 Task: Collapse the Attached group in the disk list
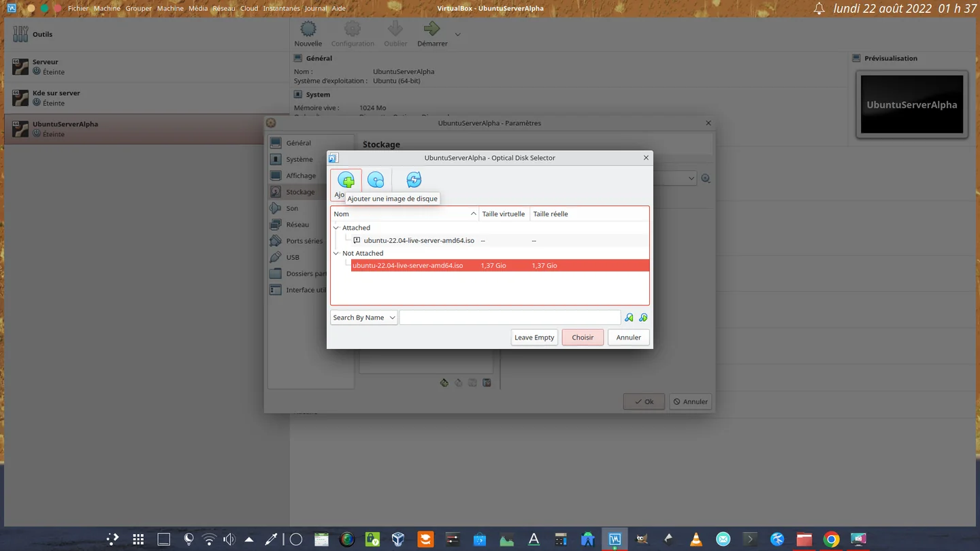click(336, 228)
